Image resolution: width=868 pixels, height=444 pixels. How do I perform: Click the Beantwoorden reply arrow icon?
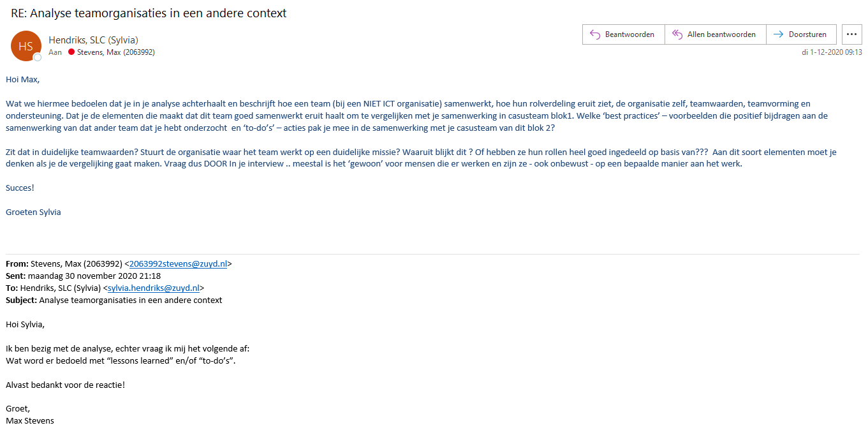point(595,34)
